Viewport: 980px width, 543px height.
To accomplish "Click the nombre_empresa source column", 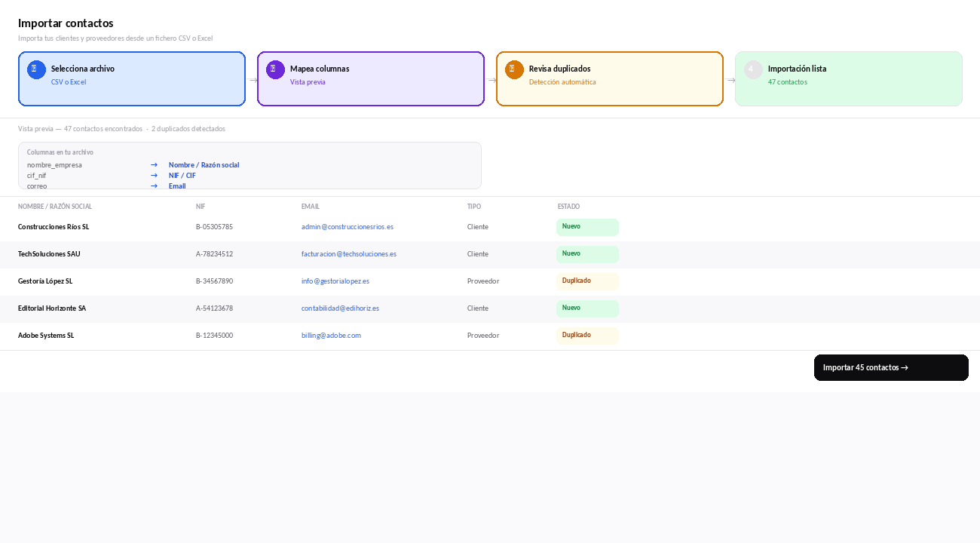I will (x=54, y=164).
